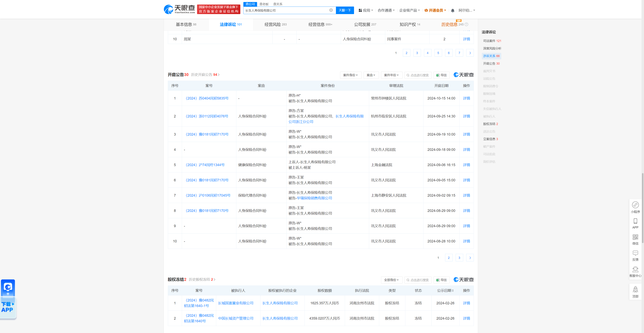The height and width of the screenshot is (333, 644).
Task: Go to page 7 of litigation relations
Action: pos(459,53)
